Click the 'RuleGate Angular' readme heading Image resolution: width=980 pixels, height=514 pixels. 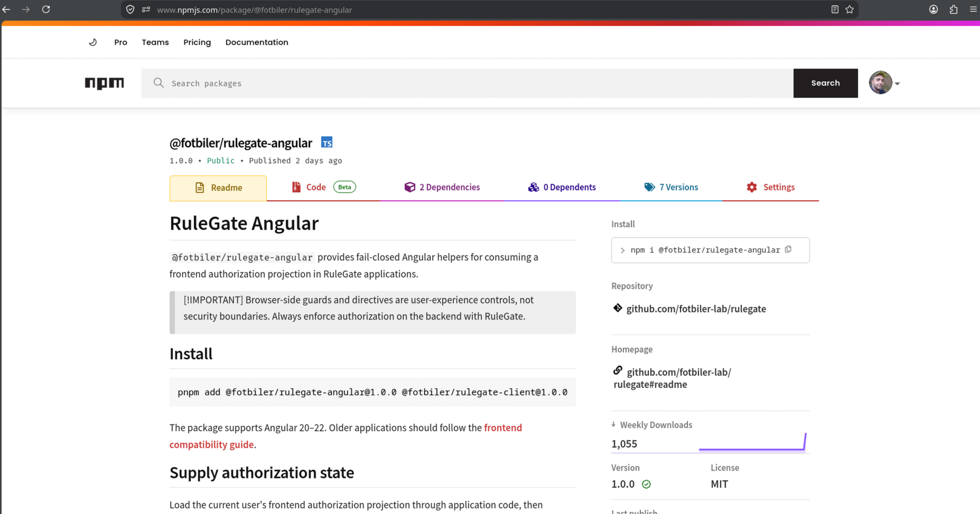244,223
